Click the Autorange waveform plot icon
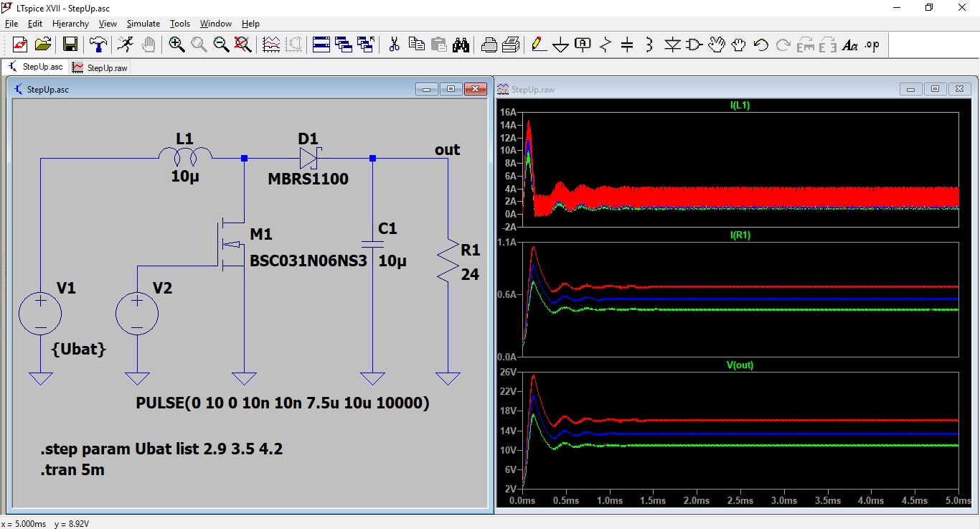This screenshot has height=529, width=980. click(x=271, y=45)
